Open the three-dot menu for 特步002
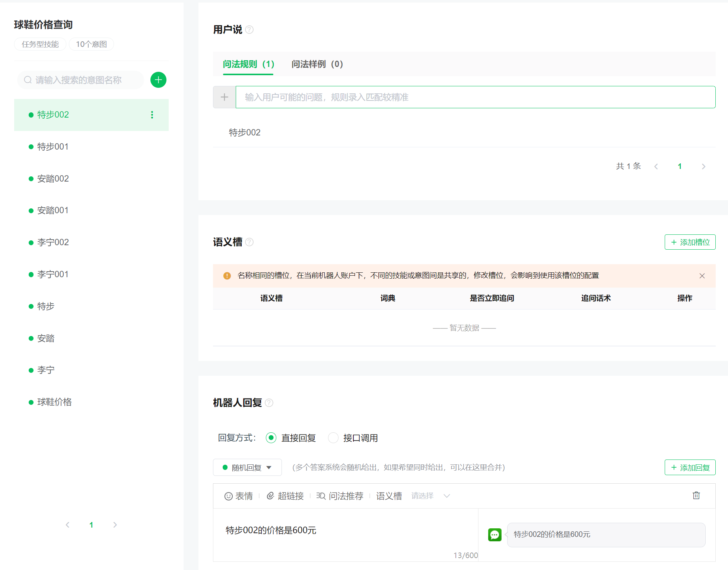This screenshot has width=728, height=570. (x=152, y=115)
